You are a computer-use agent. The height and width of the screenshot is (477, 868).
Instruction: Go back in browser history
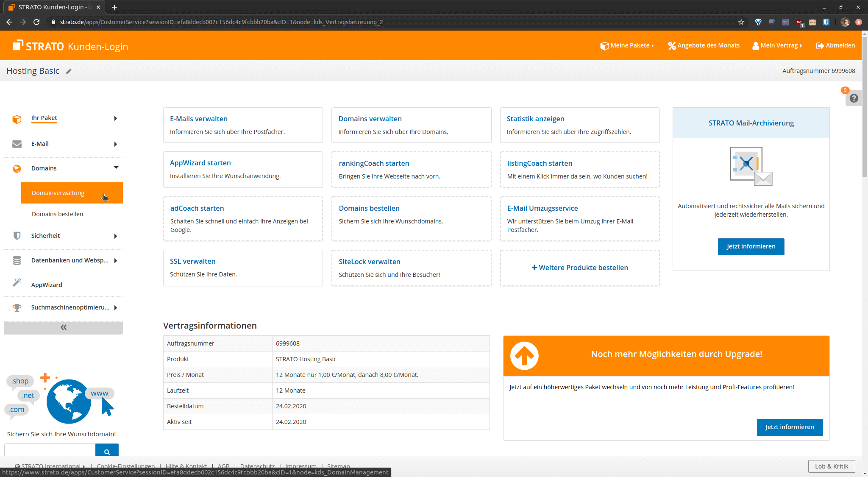click(x=9, y=22)
